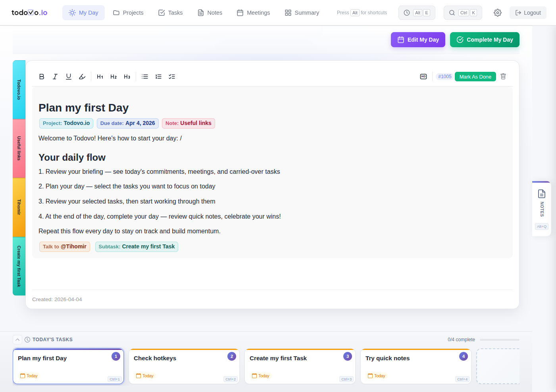Click the task ID #1005 badge
Viewport: 556px width, 392px height.
[x=444, y=77]
